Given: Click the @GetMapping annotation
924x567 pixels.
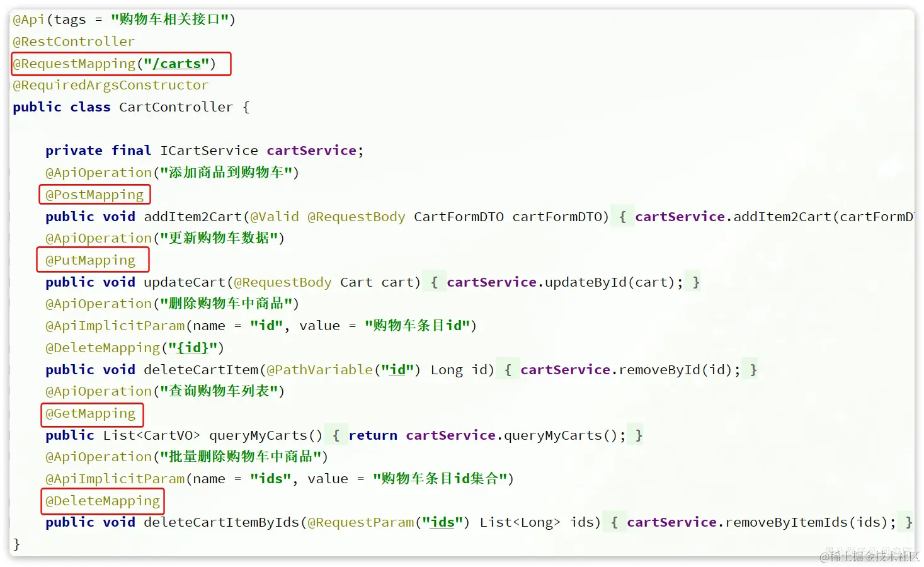Looking at the screenshot, I should tap(90, 413).
